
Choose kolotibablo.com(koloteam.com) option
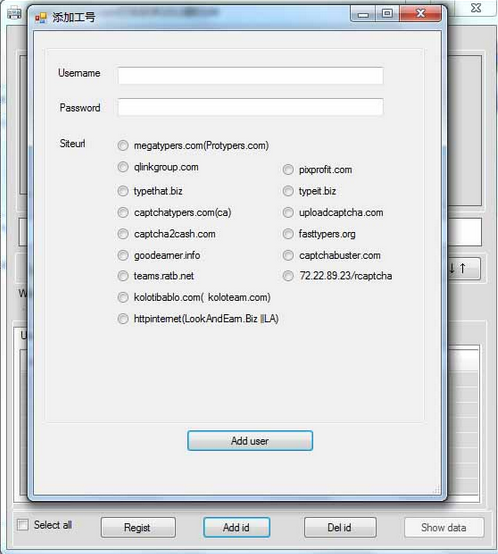(123, 297)
